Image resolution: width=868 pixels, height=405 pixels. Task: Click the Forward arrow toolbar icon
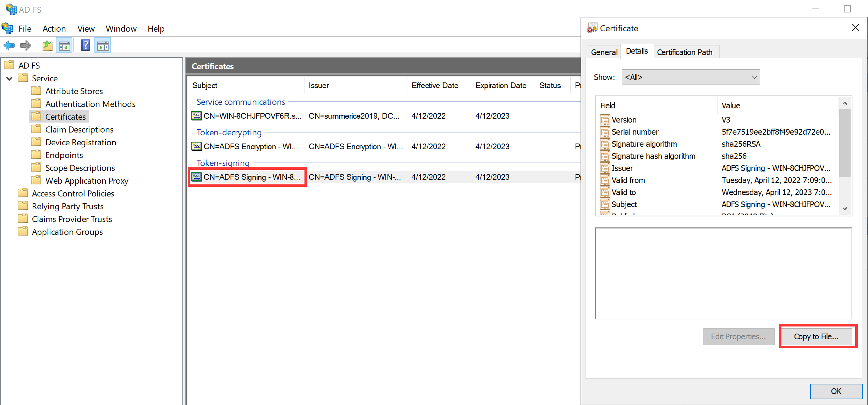[26, 45]
